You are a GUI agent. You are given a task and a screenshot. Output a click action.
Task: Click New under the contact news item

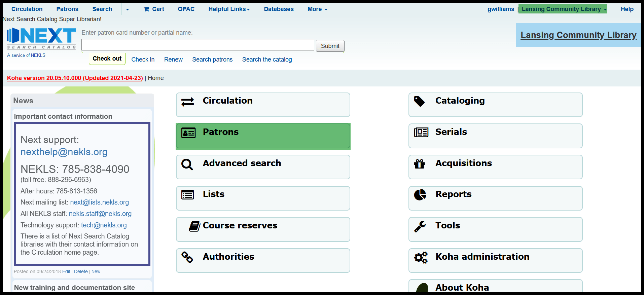[x=96, y=271]
